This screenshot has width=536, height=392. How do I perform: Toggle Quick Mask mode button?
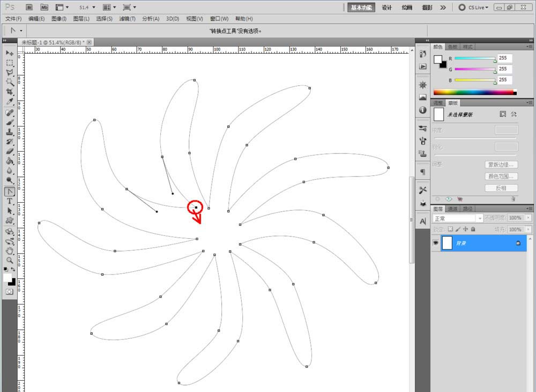click(10, 291)
